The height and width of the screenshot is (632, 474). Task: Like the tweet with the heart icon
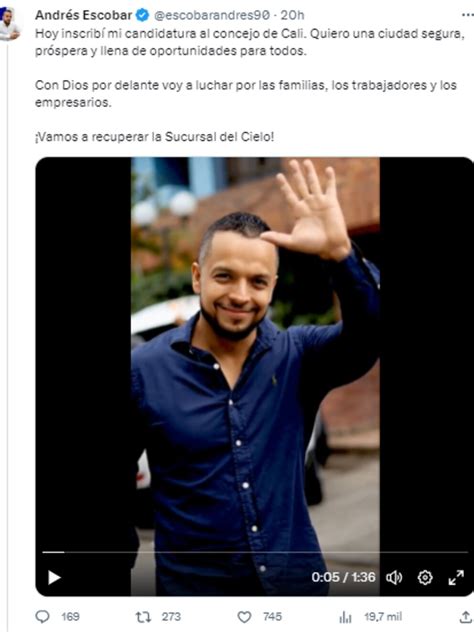(x=244, y=617)
